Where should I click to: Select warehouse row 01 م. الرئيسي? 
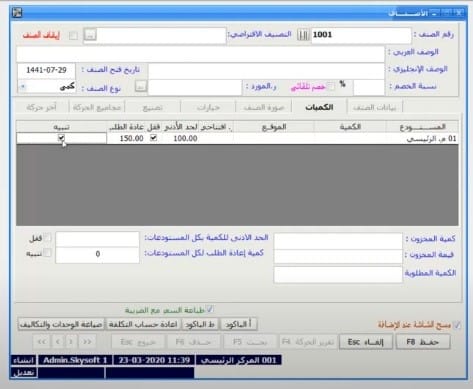tap(237, 138)
